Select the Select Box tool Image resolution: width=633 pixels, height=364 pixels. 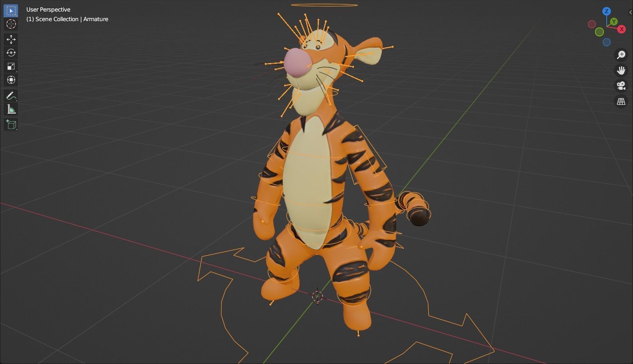pyautogui.click(x=11, y=10)
